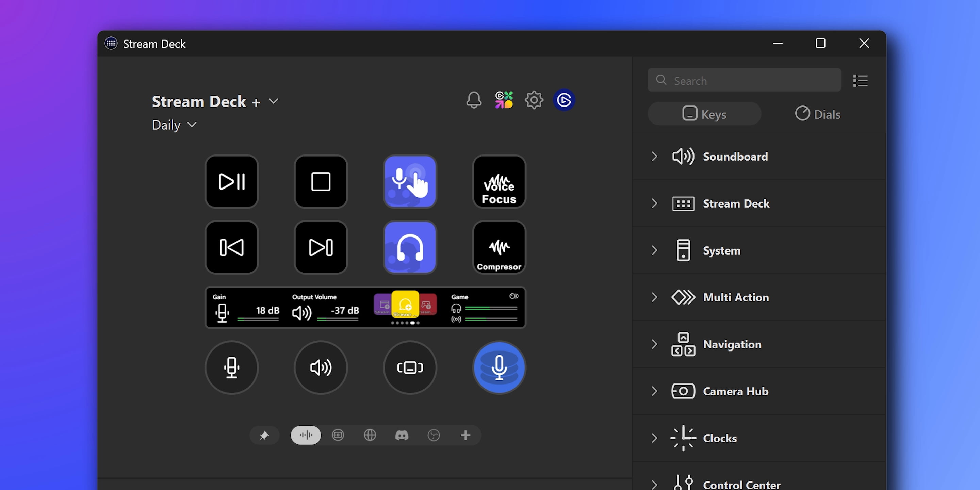Open Stream Deck settings

click(x=534, y=100)
